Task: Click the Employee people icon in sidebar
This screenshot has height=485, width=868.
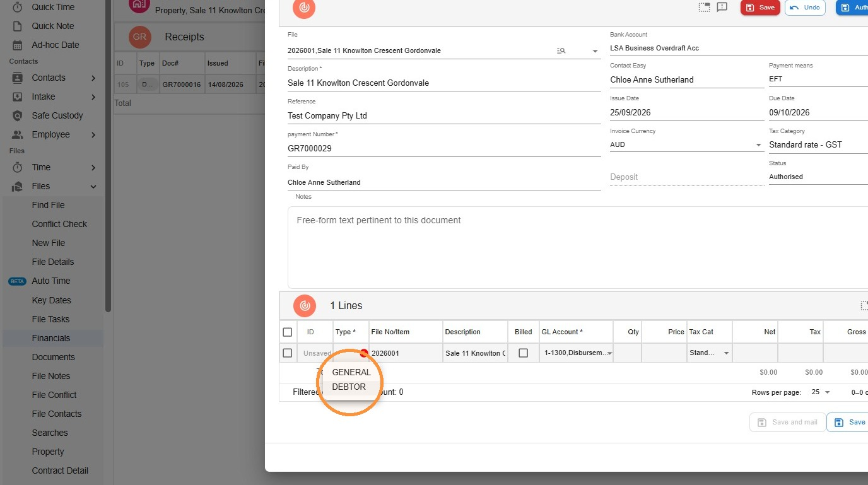Action: click(18, 134)
